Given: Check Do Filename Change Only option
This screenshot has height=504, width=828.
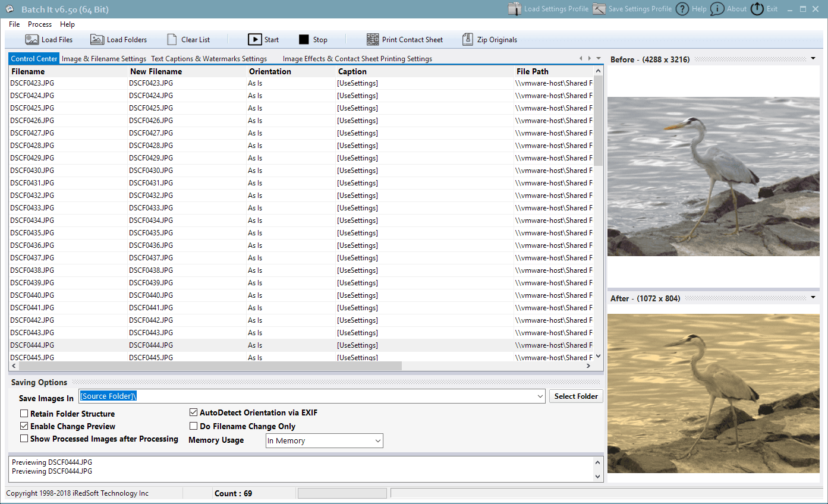Looking at the screenshot, I should point(194,426).
